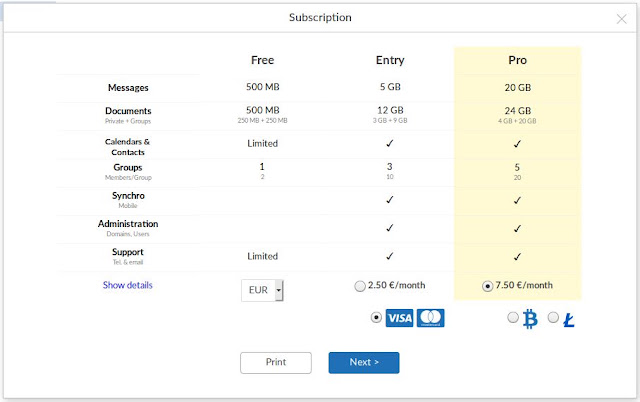Close the Subscription dialog
Image resolution: width=640 pixels, height=402 pixels.
(621, 19)
